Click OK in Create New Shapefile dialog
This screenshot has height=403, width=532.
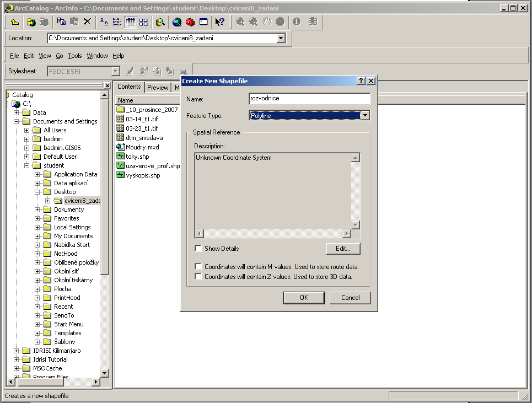(304, 298)
